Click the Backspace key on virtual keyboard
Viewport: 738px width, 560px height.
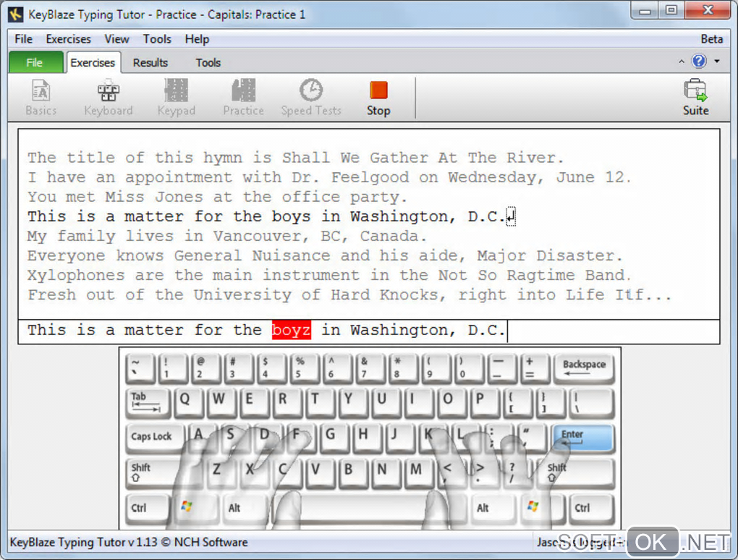tap(584, 368)
